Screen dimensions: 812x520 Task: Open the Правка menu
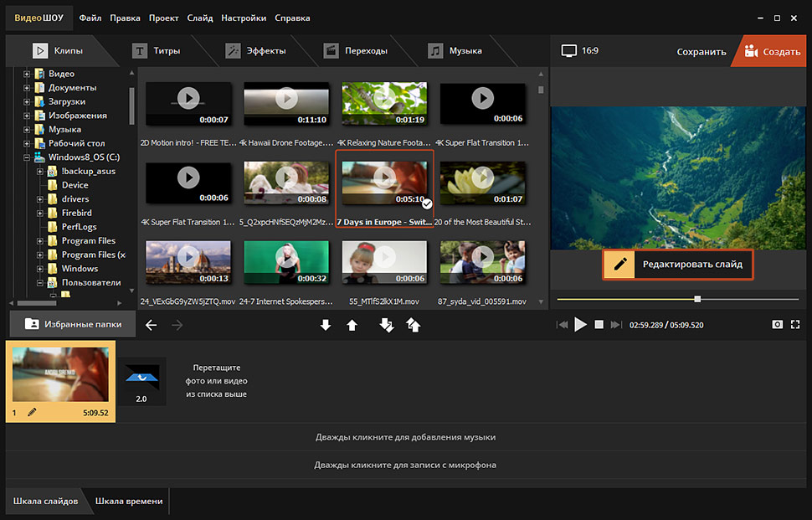tap(125, 18)
